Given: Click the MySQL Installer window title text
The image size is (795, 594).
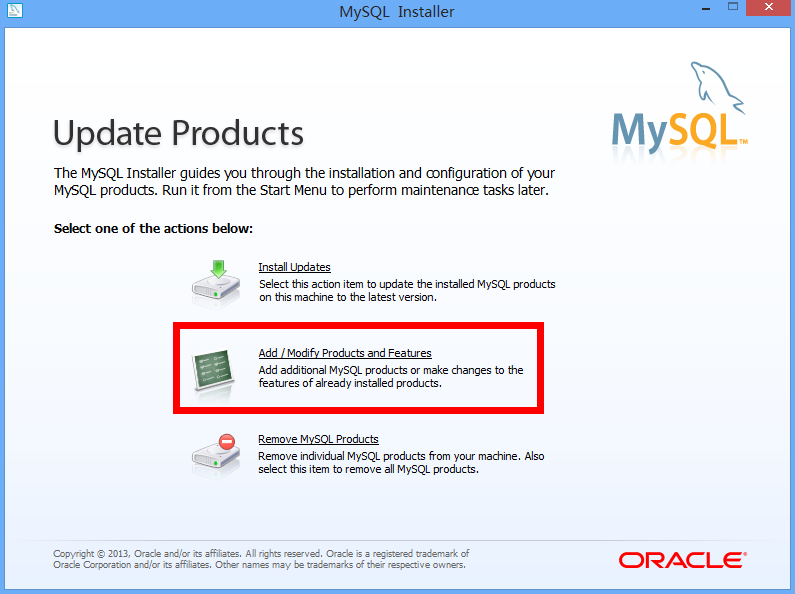Looking at the screenshot, I should pos(397,12).
